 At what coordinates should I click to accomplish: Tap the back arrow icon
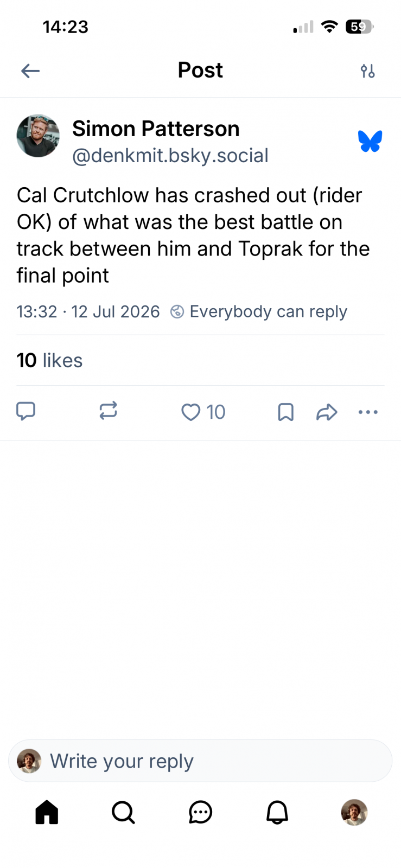(x=30, y=71)
